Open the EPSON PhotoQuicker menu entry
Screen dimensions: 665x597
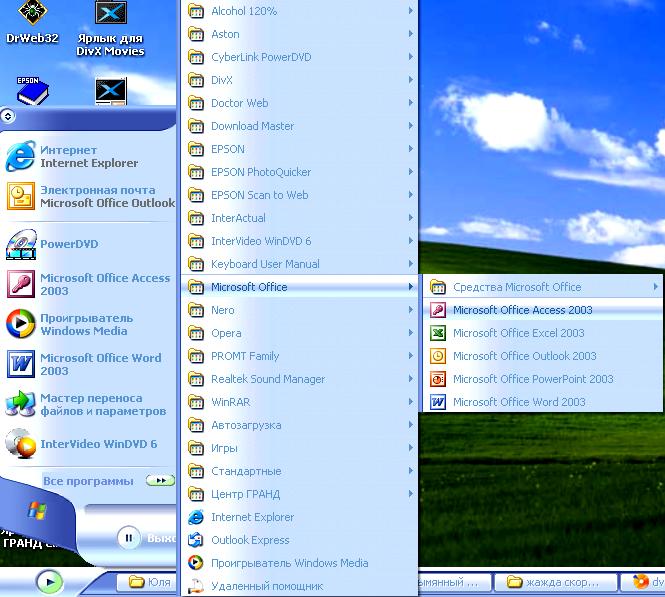pos(299,172)
